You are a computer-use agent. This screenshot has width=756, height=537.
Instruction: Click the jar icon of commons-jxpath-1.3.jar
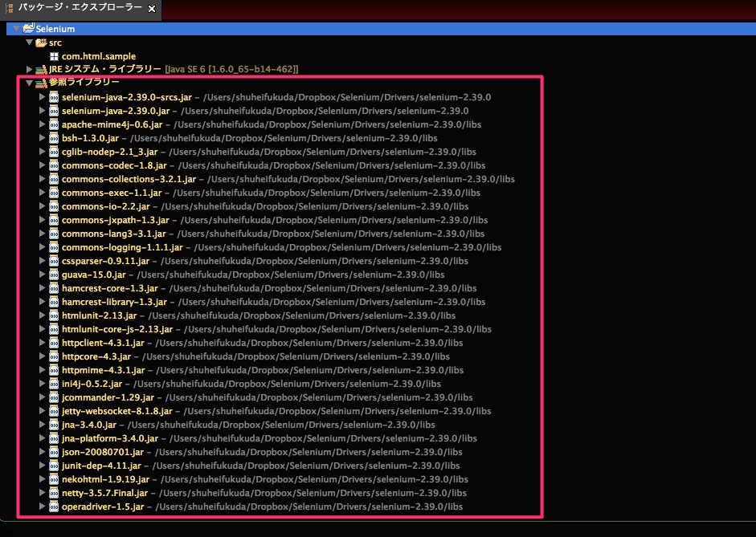click(54, 220)
